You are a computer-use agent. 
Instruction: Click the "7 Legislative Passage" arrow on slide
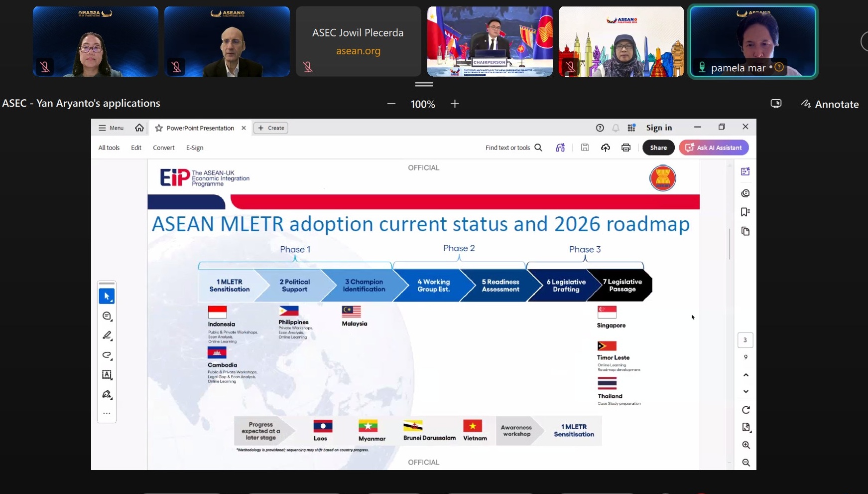[620, 285]
